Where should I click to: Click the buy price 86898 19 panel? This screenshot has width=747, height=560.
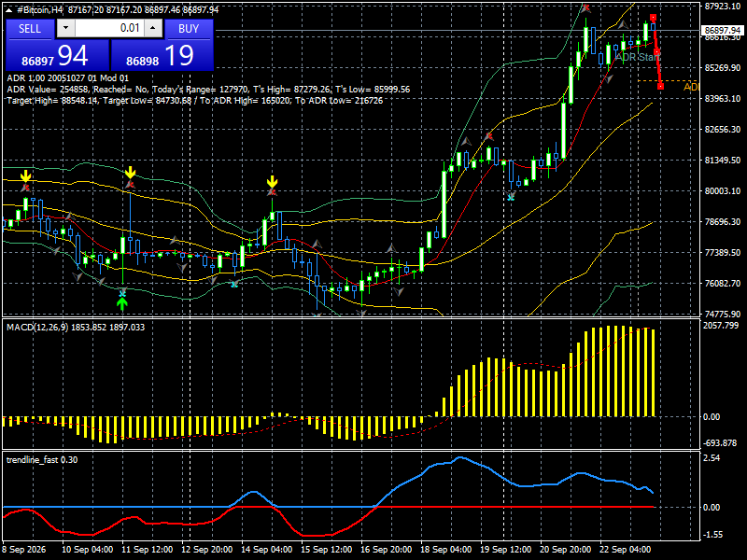(x=162, y=56)
